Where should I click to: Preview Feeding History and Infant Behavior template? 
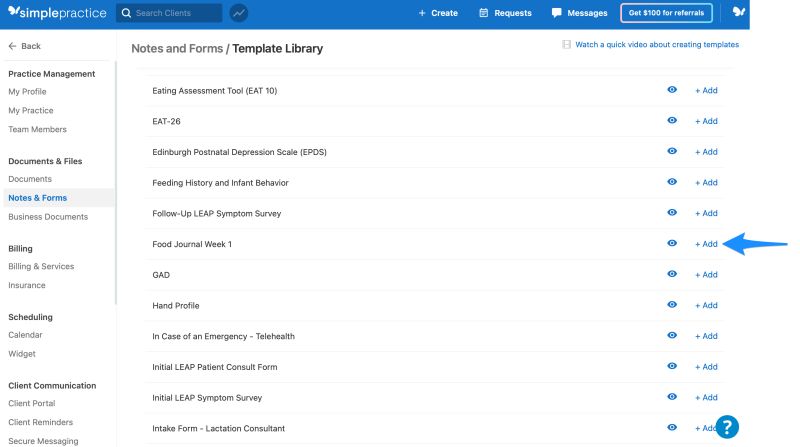tap(672, 182)
